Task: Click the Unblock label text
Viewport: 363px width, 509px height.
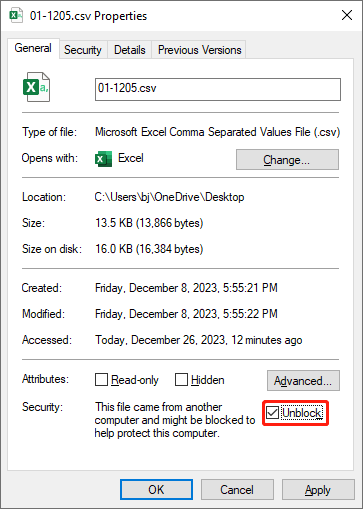Action: click(302, 413)
